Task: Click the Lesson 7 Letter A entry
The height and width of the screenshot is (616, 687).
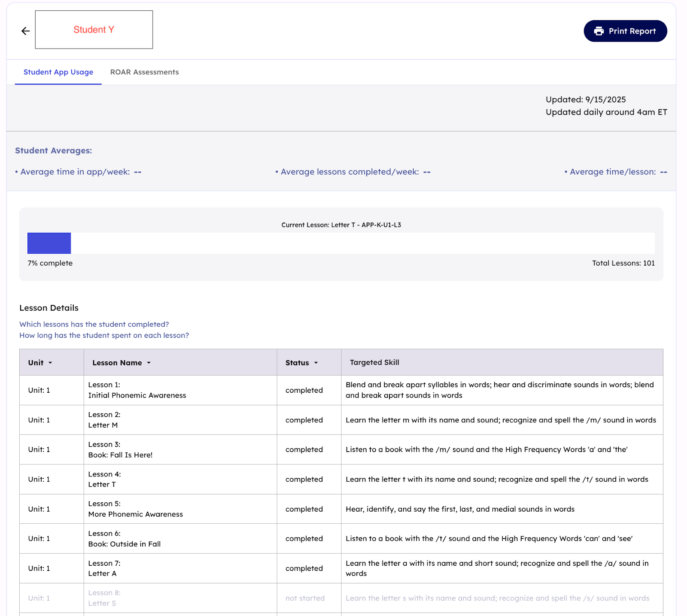Action: pyautogui.click(x=104, y=568)
